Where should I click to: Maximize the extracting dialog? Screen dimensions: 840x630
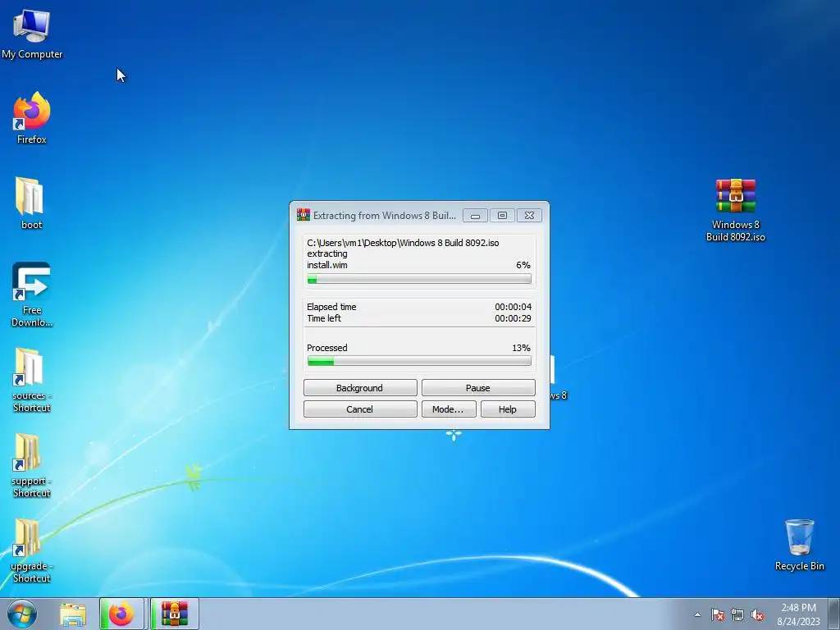(x=502, y=216)
